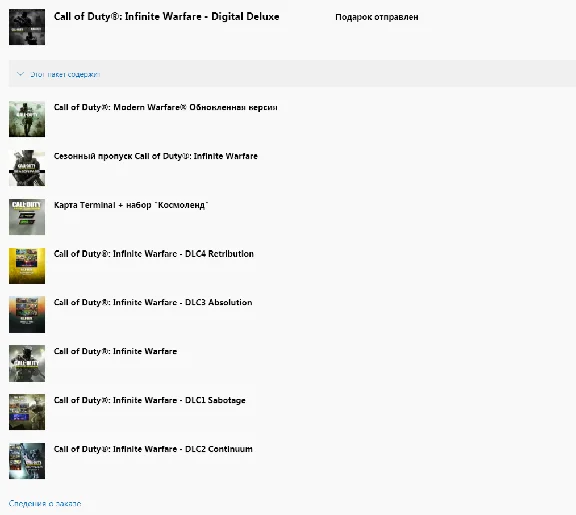Click the Modern Warfare Remastered cover image
This screenshot has height=515, width=576.
27,119
